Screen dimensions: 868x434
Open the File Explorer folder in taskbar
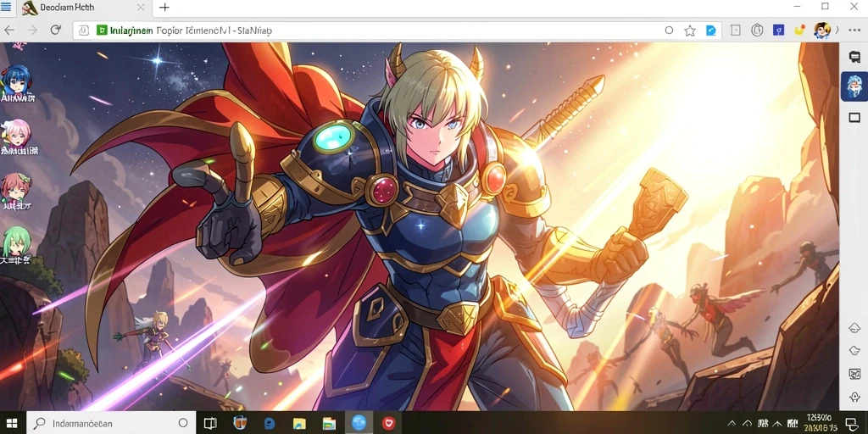click(299, 424)
